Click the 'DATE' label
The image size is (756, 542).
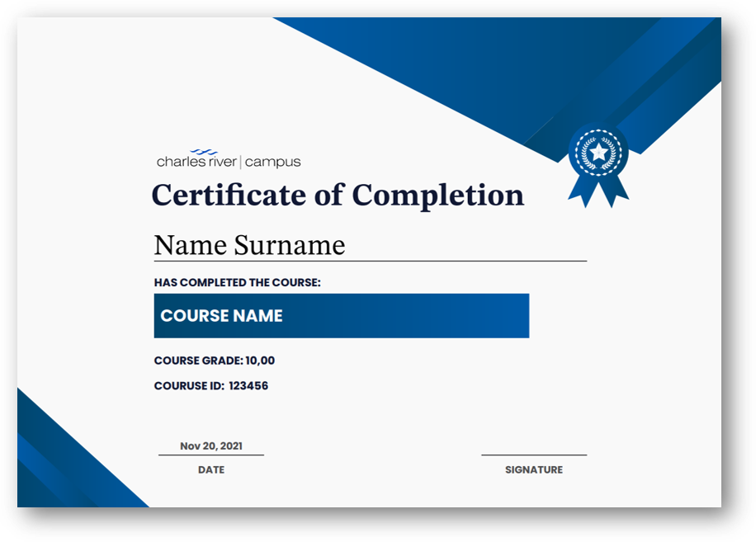(211, 469)
